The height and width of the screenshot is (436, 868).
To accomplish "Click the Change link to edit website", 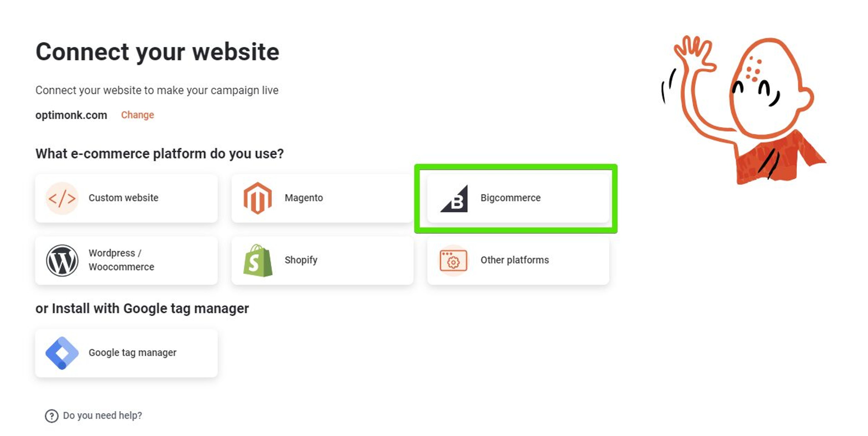I will coord(137,115).
